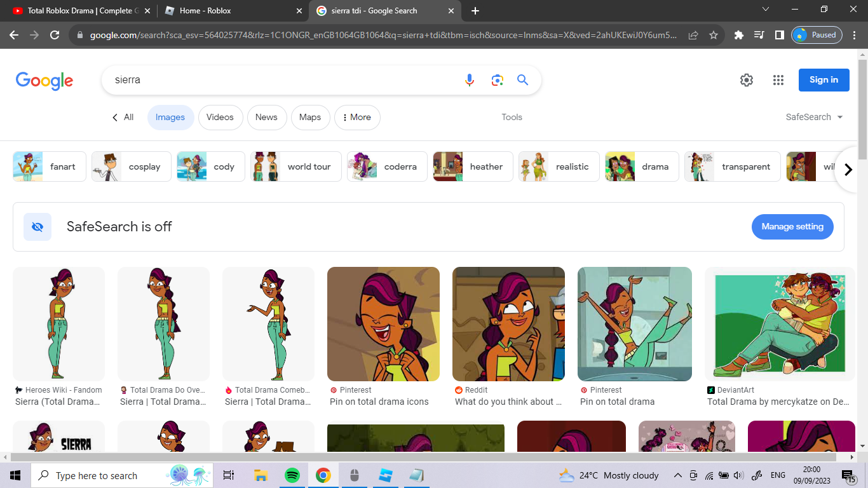Open SafeSearch dropdown

point(814,117)
